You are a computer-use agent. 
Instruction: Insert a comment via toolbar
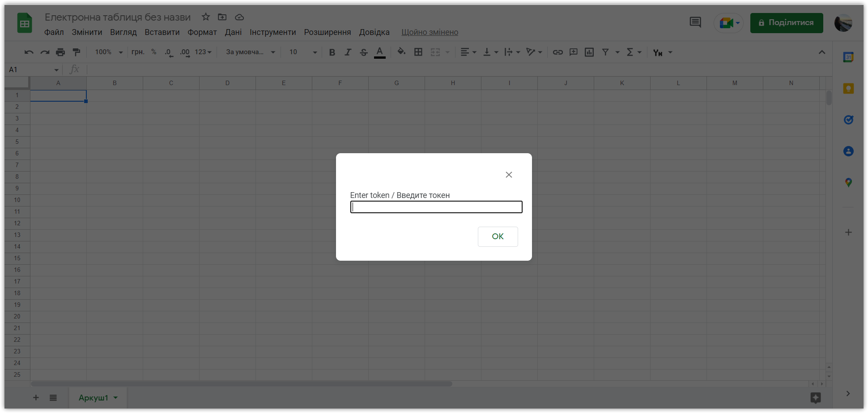[574, 52]
